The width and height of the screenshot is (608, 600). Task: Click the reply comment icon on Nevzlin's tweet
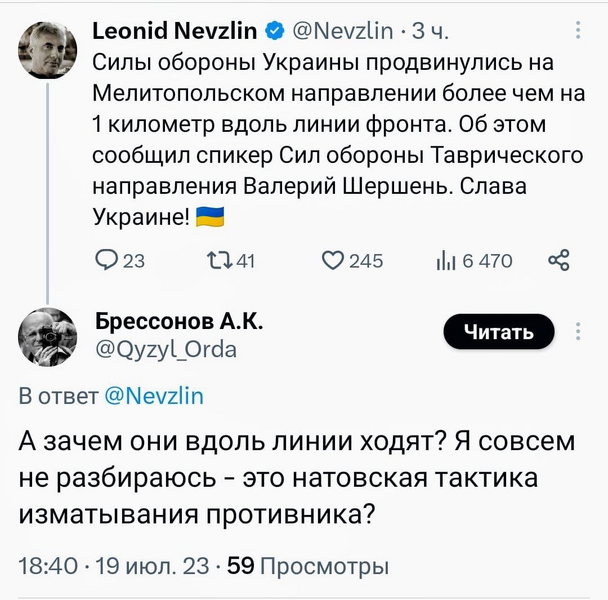click(x=105, y=260)
